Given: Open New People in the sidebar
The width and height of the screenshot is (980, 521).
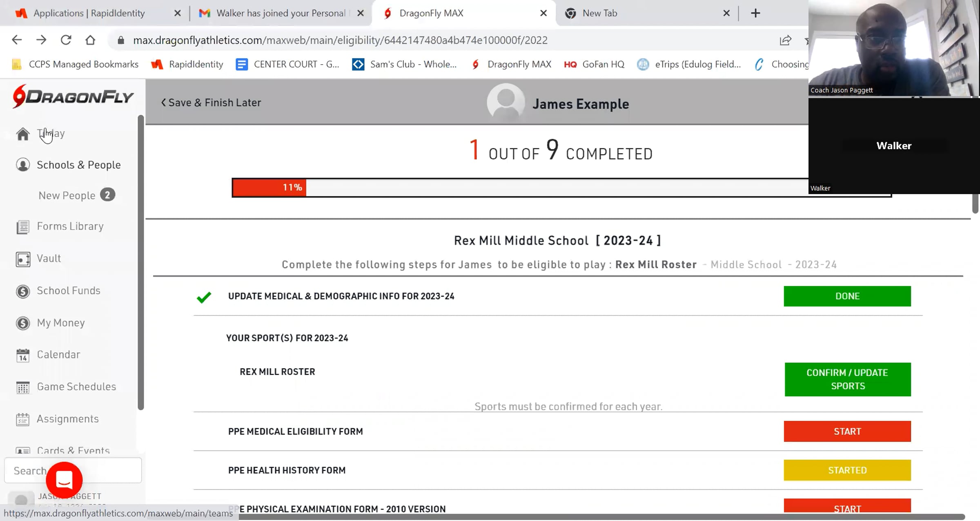Looking at the screenshot, I should click(x=67, y=195).
